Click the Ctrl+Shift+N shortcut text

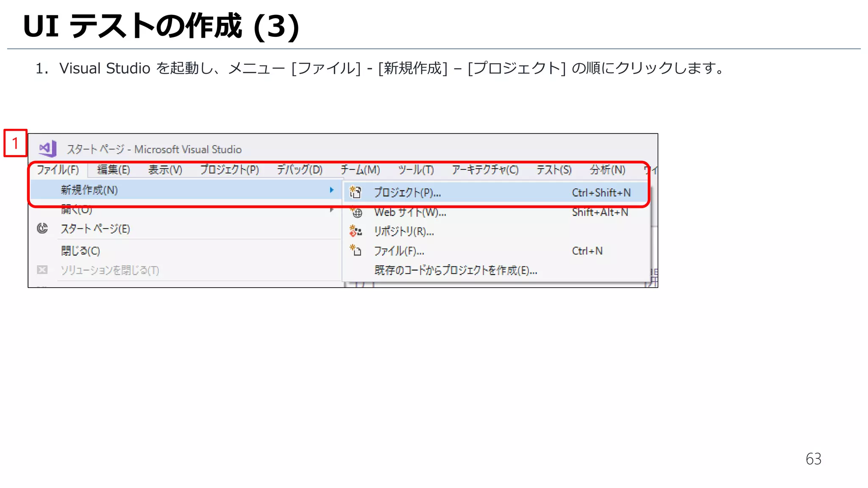click(x=601, y=193)
